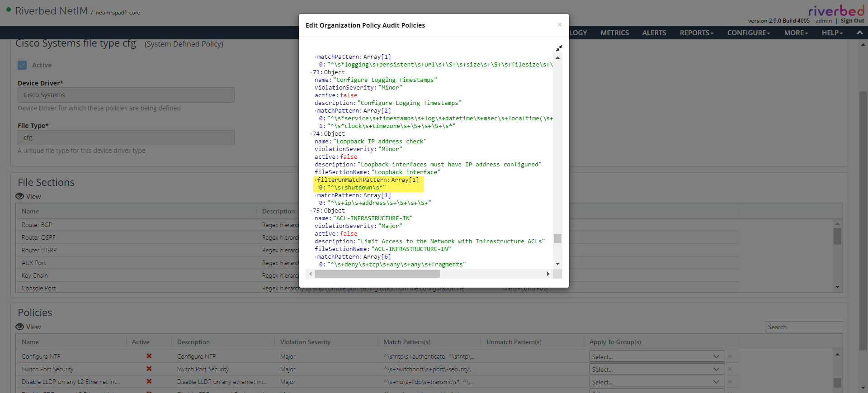Screen dimensions: 868x393
Task: Toggle the Active checkbox
Action: point(22,65)
